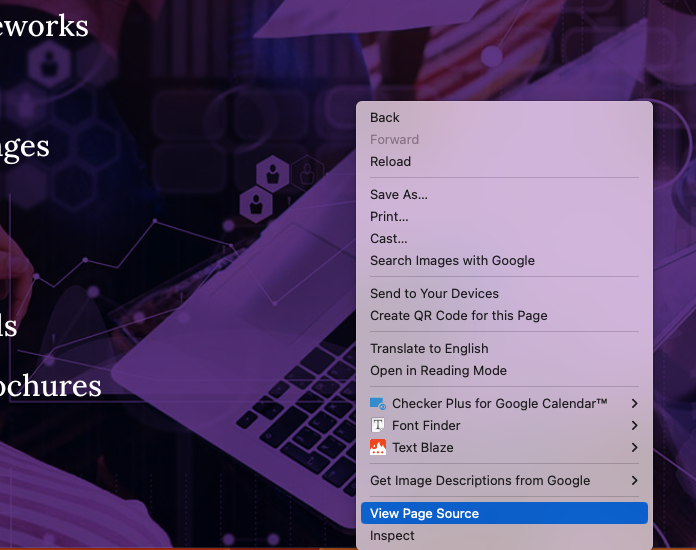This screenshot has height=550, width=696.
Task: Click the Checker Plus calendar extension icon
Action: coord(378,404)
